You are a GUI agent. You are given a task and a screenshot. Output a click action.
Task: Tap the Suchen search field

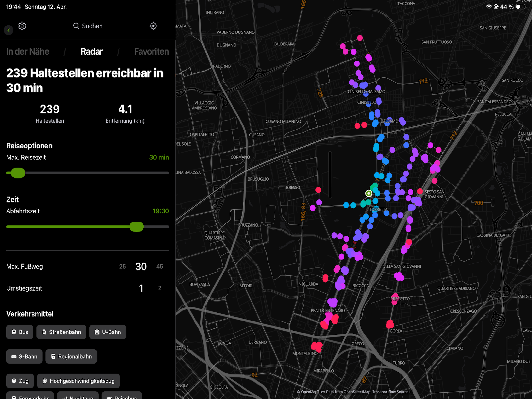(88, 26)
